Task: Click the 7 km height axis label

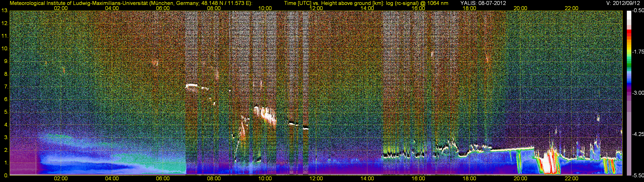Action: 6,87
